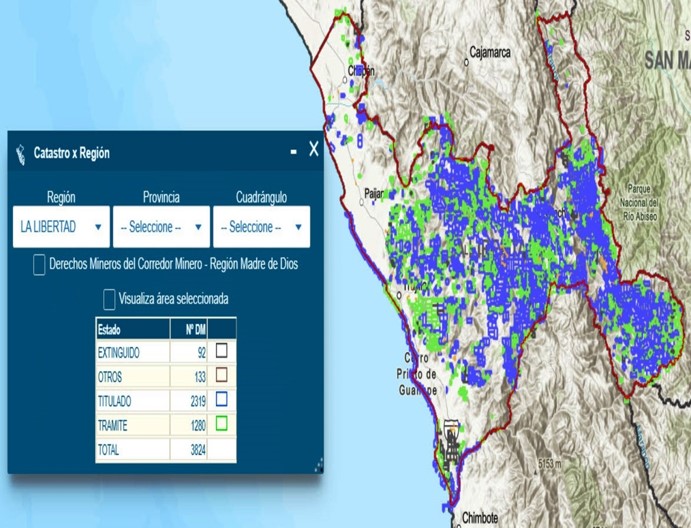This screenshot has width=691, height=528.
Task: Enable Derechos Mineros del Corredor Minero checkbox
Action: tap(39, 265)
